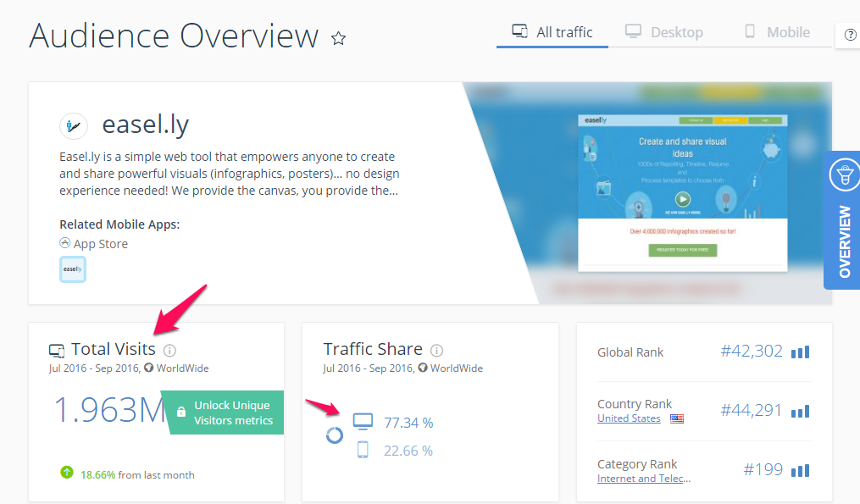Click the Category Rank bar chart icon

pyautogui.click(x=800, y=470)
